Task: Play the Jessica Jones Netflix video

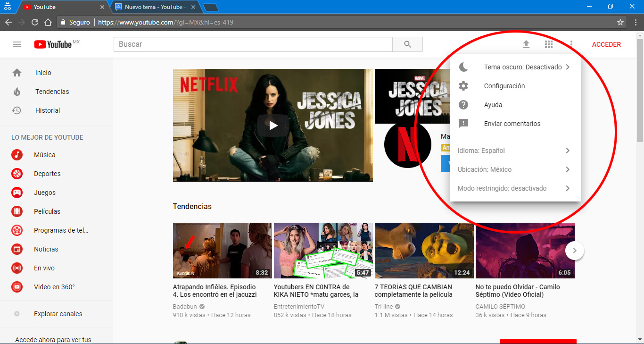Action: point(273,126)
